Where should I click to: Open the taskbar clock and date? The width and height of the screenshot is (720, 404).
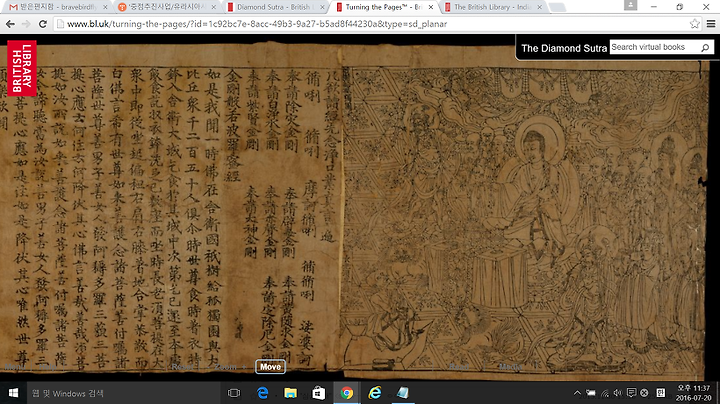pyautogui.click(x=694, y=393)
